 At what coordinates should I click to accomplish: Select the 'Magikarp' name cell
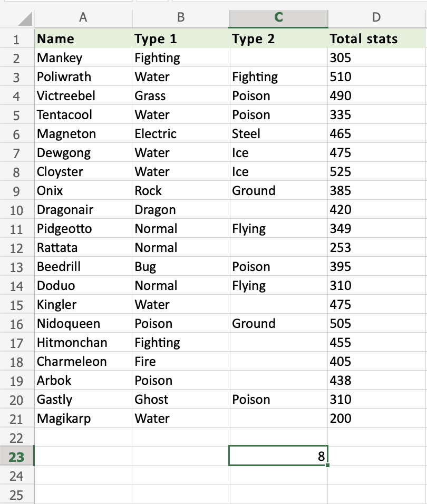83,419
